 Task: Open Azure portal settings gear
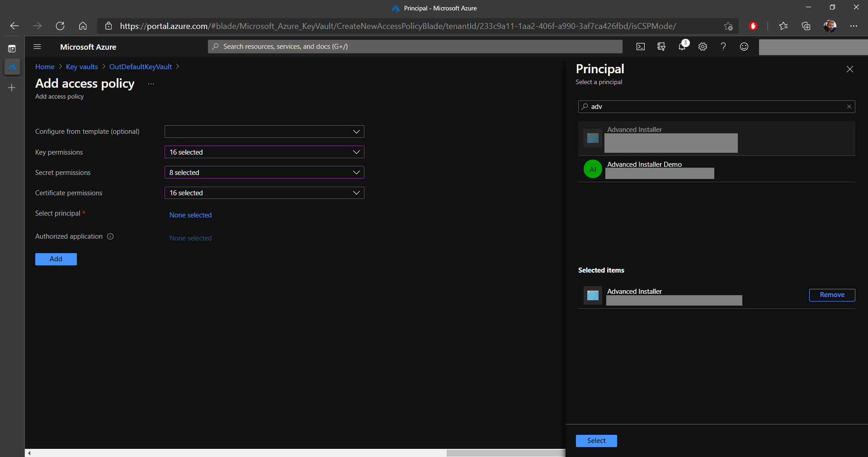(703, 47)
